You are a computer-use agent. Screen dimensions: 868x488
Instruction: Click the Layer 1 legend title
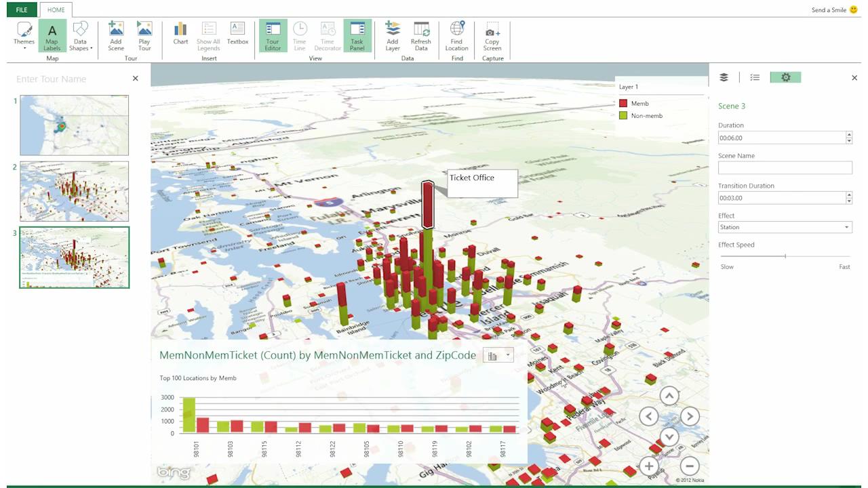pyautogui.click(x=629, y=87)
